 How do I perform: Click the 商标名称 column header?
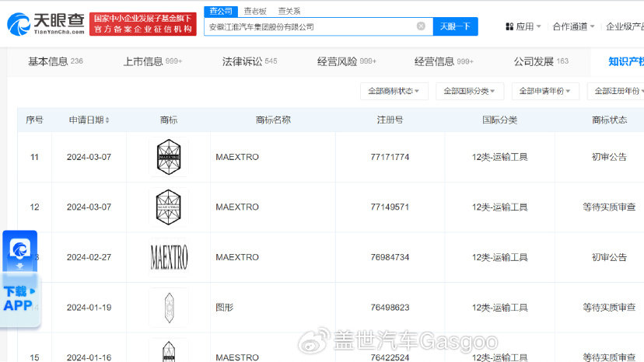point(273,120)
